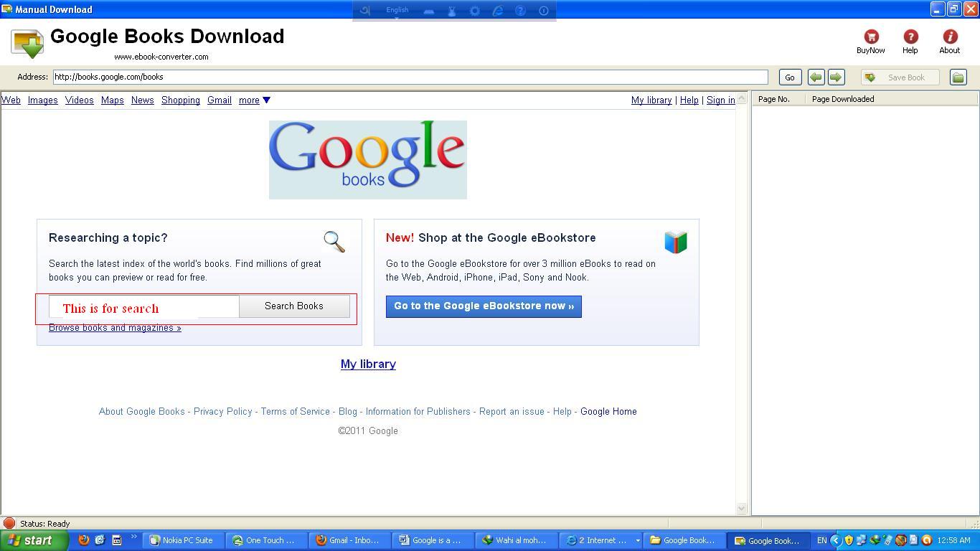Open the English language dropdown in overlay bar

[x=397, y=11]
